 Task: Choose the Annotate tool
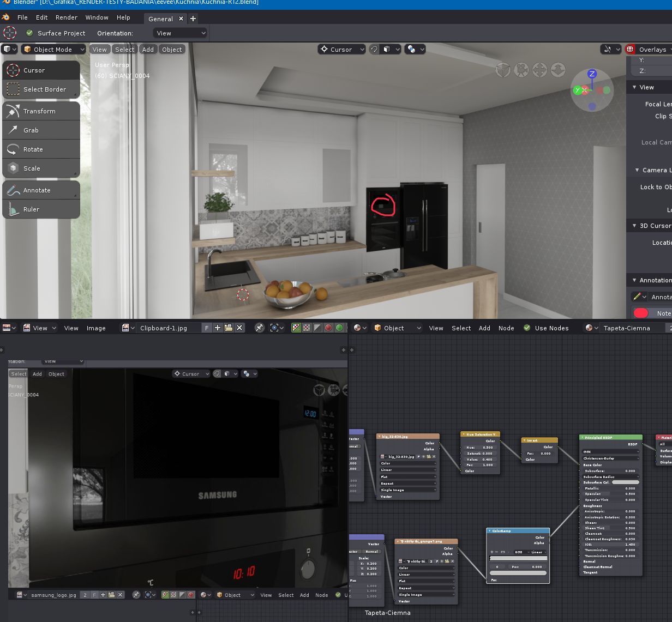pos(41,190)
